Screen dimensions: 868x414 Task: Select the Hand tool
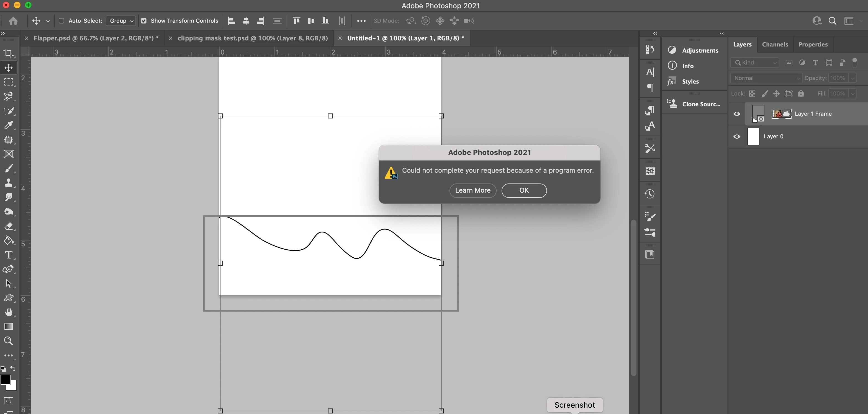tap(8, 312)
